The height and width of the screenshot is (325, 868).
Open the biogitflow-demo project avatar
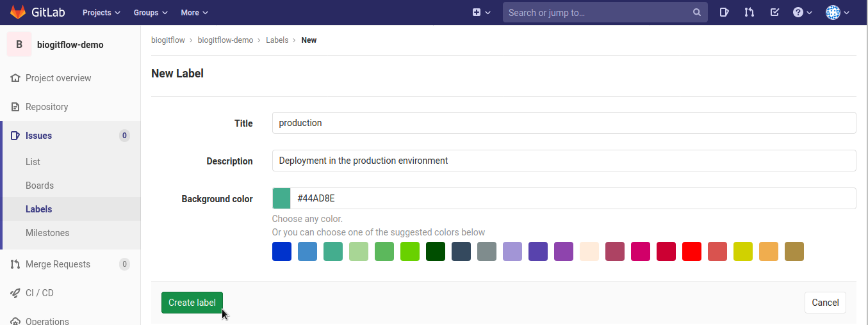pos(19,45)
